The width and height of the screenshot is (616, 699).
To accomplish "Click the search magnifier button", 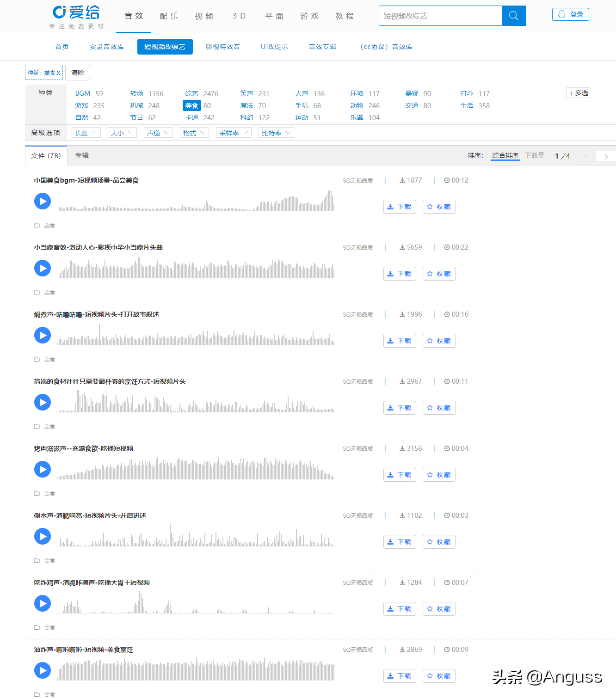I will (514, 16).
